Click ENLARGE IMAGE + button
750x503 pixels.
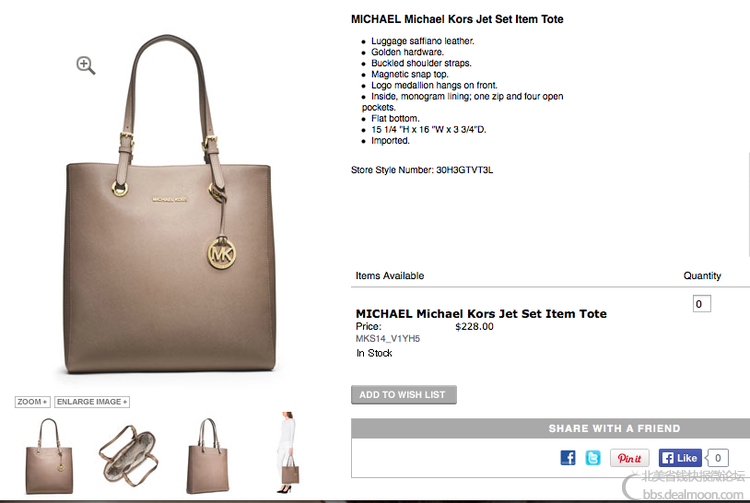(92, 402)
